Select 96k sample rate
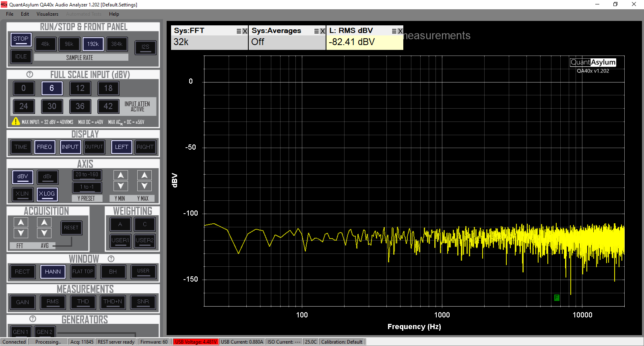The image size is (644, 346). pos(69,44)
